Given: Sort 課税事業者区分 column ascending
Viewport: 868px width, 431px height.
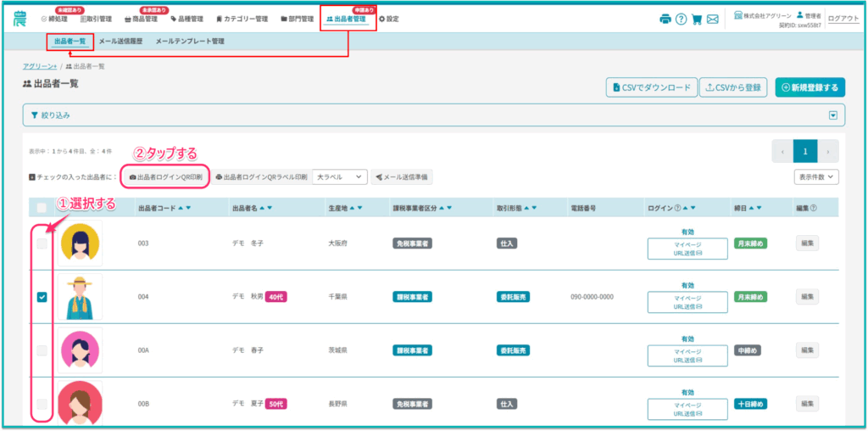Looking at the screenshot, I should [x=442, y=209].
